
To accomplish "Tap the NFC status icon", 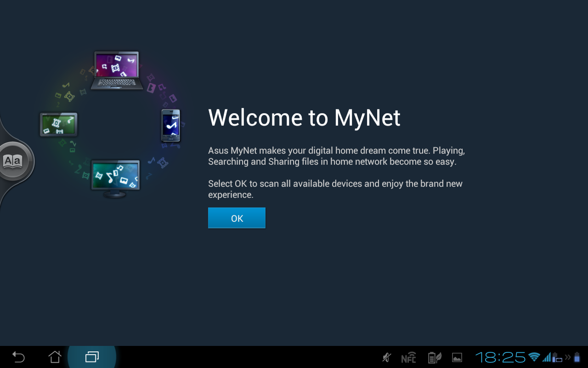I will pos(408,357).
